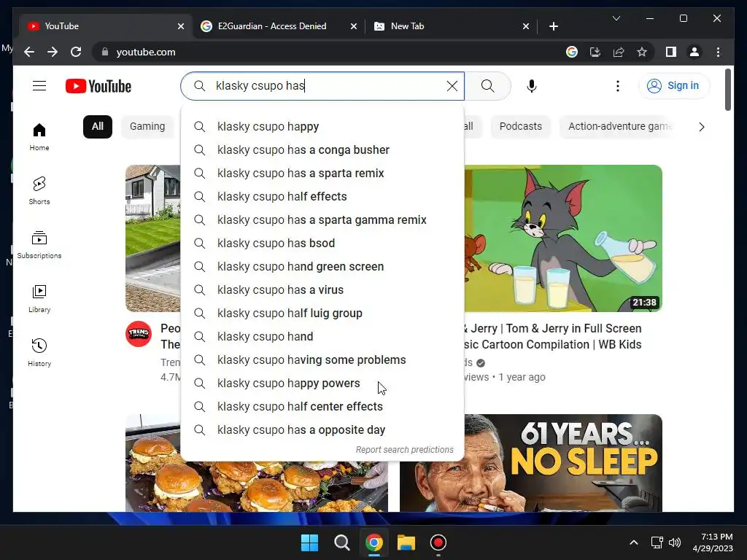Click Report search predictions link
This screenshot has height=560, width=747.
(x=404, y=449)
